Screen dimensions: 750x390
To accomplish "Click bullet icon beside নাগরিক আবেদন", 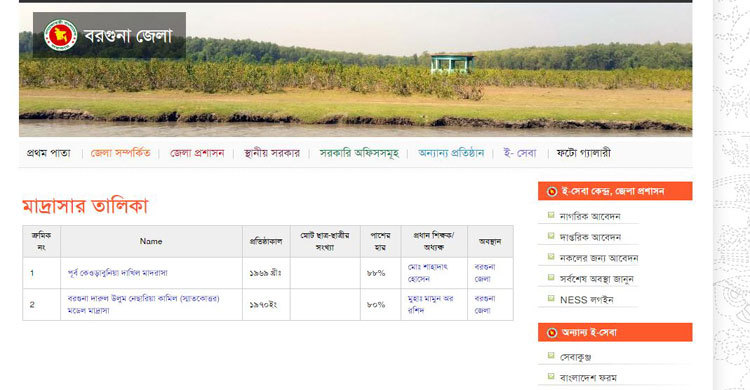I will [551, 215].
